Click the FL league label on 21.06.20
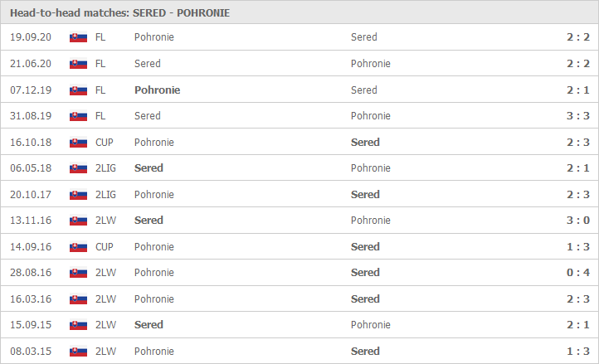Viewport: 599px width, 364px height. click(x=100, y=63)
